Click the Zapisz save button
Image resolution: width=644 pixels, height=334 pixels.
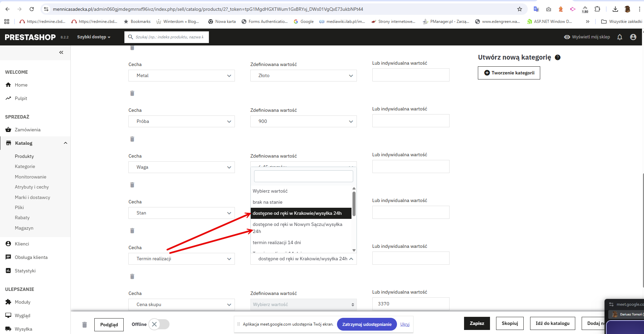(x=477, y=323)
